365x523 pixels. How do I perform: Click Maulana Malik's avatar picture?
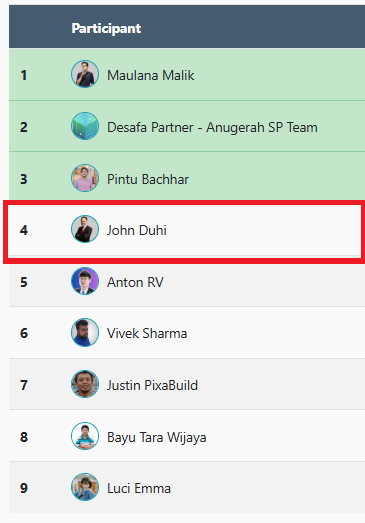point(85,74)
